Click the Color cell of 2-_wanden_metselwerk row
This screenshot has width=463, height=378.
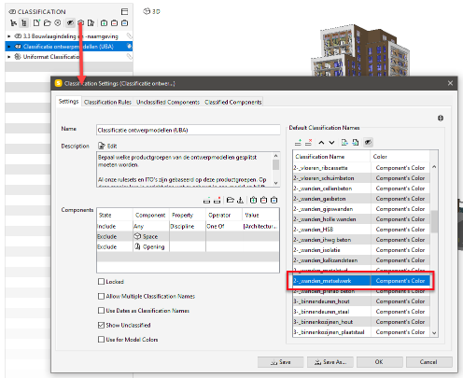(400, 281)
